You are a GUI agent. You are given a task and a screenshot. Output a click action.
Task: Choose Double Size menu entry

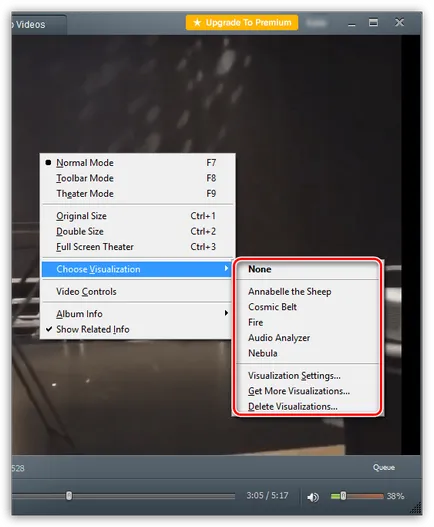point(138,231)
